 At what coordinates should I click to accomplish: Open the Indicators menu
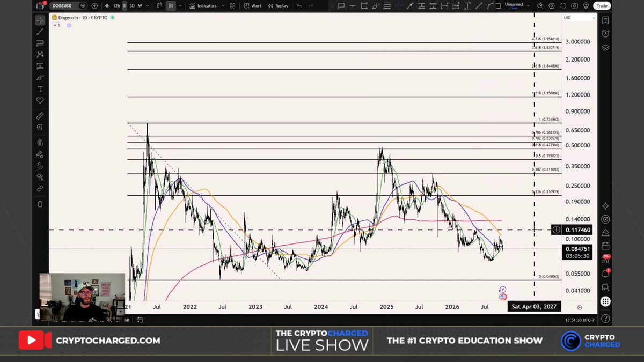point(202,6)
